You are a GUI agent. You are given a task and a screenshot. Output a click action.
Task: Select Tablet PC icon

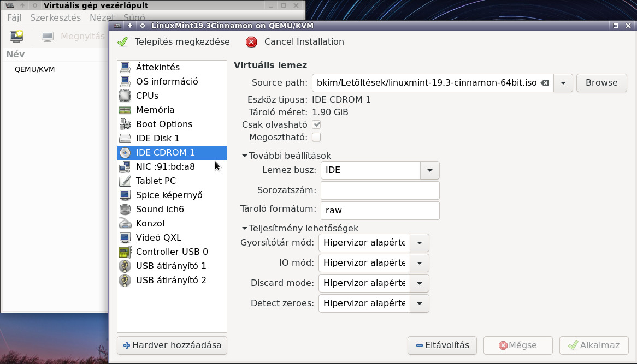[x=125, y=181]
